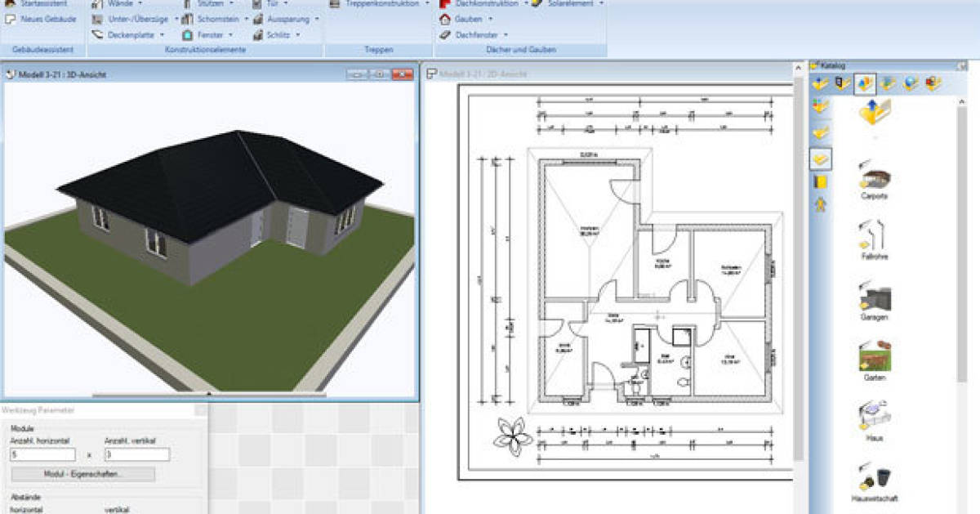Click the yellow book icon in Katalog sidebar

tap(821, 182)
